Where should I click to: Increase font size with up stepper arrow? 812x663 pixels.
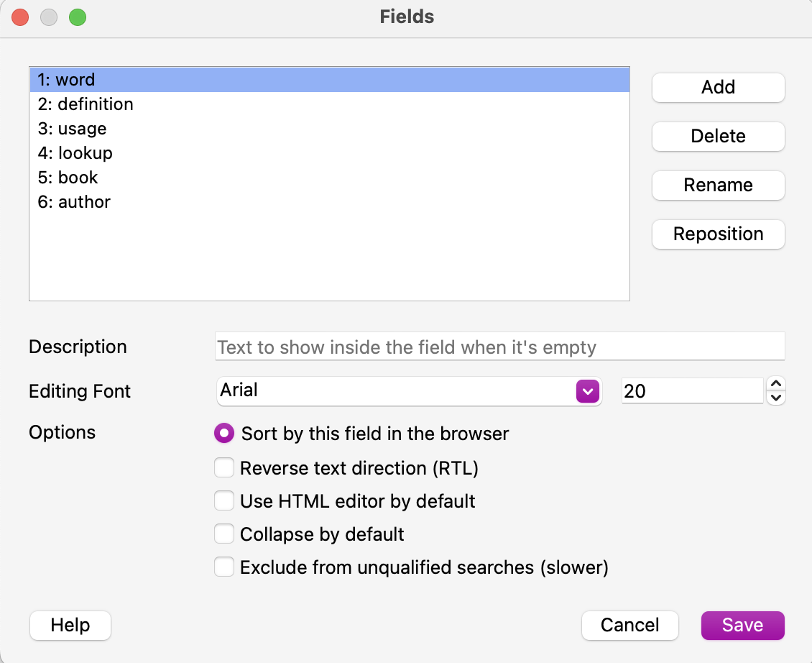(777, 384)
